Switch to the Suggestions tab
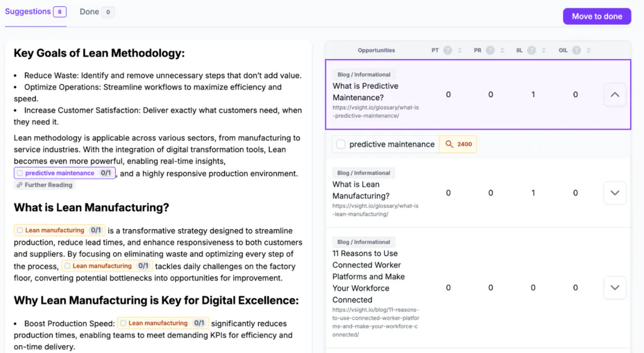 (x=35, y=11)
